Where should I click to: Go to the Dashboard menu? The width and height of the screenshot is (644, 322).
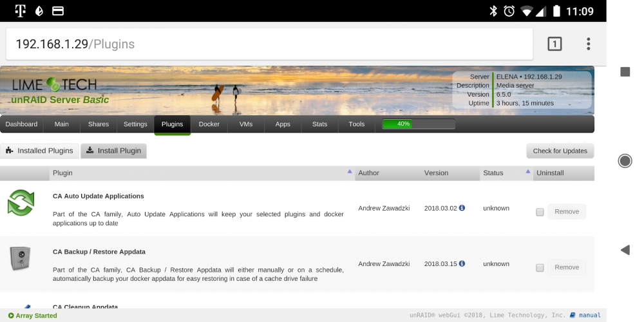[x=21, y=124]
